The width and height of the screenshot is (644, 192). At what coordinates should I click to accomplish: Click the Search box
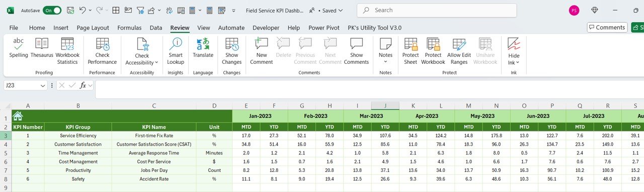pos(437,10)
